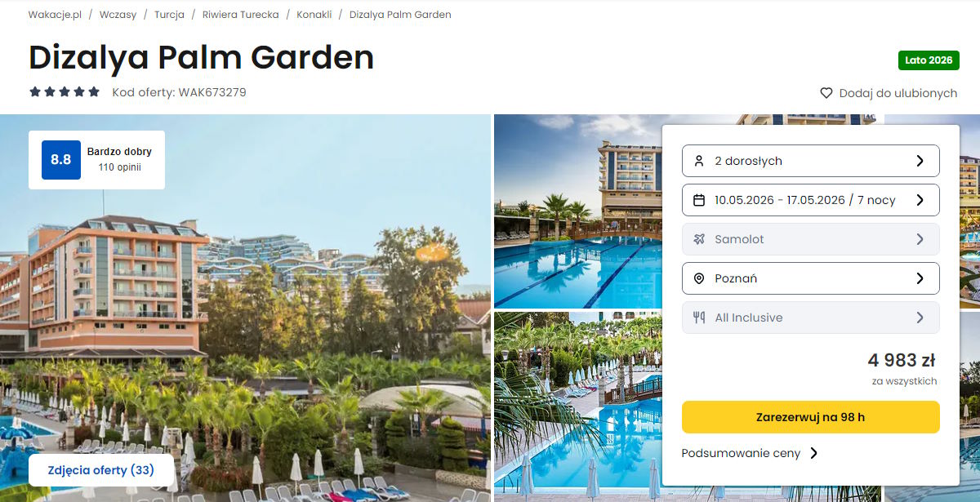Viewport: 980px width, 502px height.
Task: Expand the 2 dorosłych guest selector
Action: 811,161
